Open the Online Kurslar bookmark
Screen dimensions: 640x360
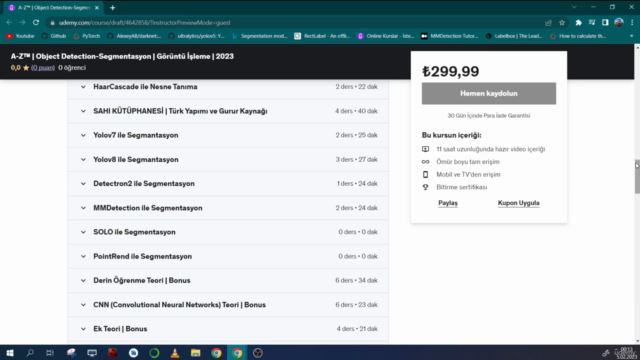point(386,36)
